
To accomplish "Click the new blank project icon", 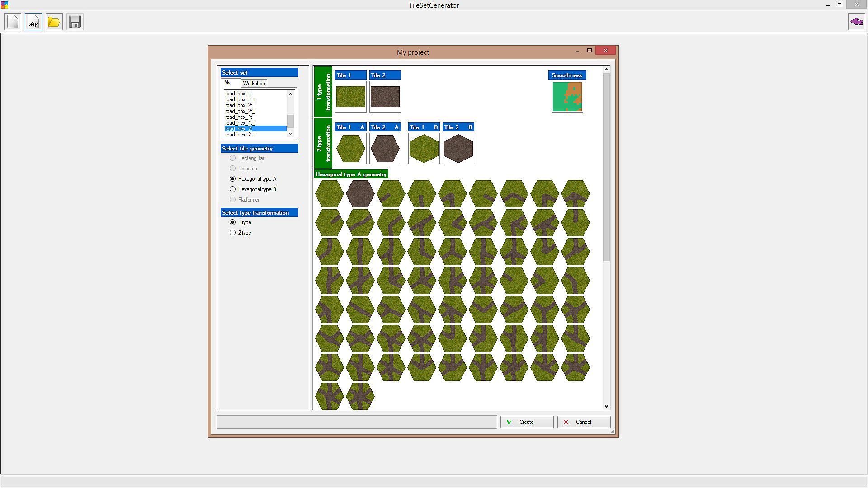I will 13,22.
